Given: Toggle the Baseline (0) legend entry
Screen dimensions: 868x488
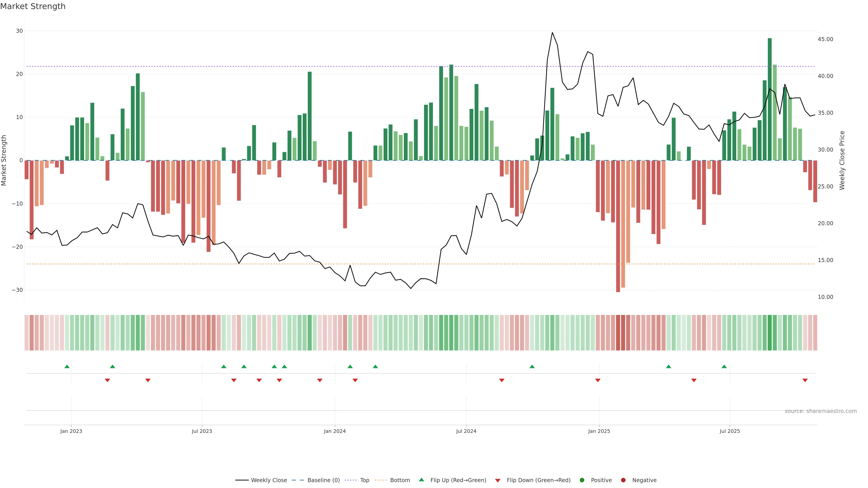Looking at the screenshot, I should (323, 480).
